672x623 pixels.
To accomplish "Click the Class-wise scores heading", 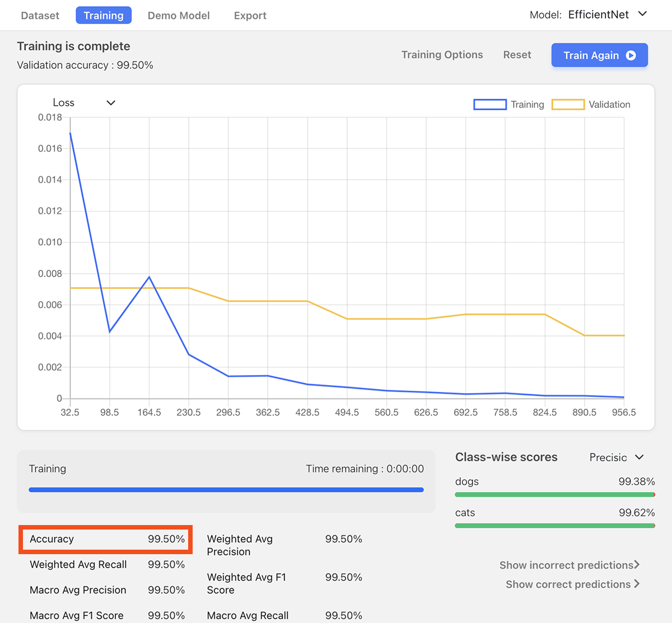I will pyautogui.click(x=506, y=457).
